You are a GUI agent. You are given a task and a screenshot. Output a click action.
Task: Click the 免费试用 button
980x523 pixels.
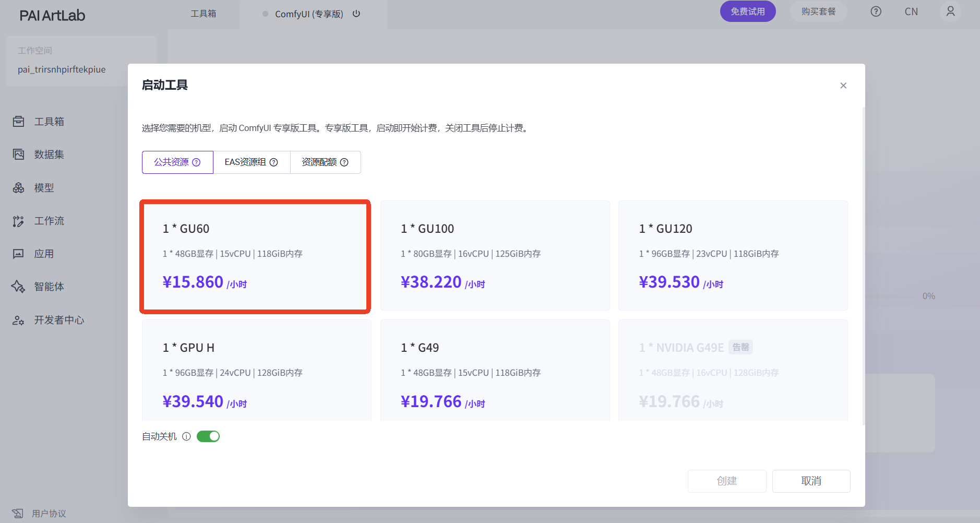pos(748,11)
